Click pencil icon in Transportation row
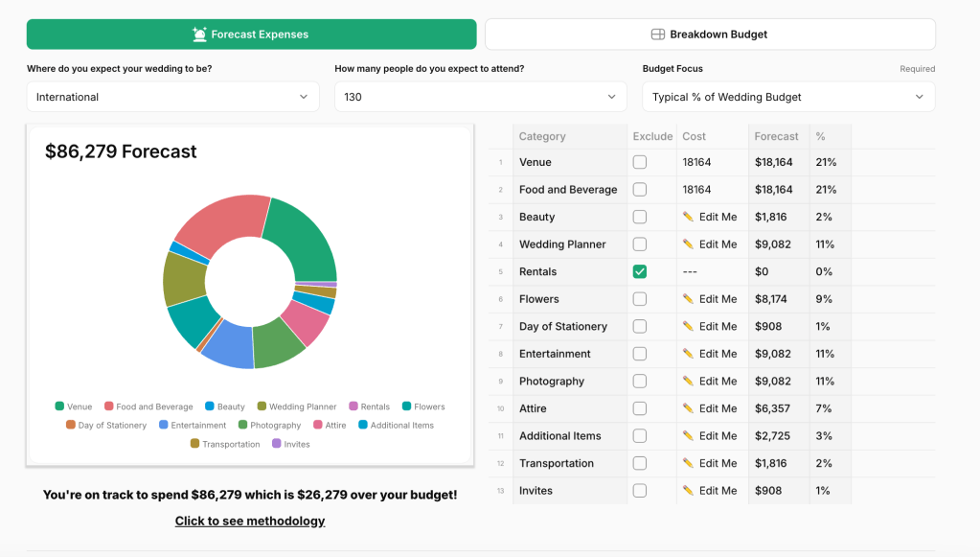This screenshot has width=980, height=557. click(x=688, y=463)
